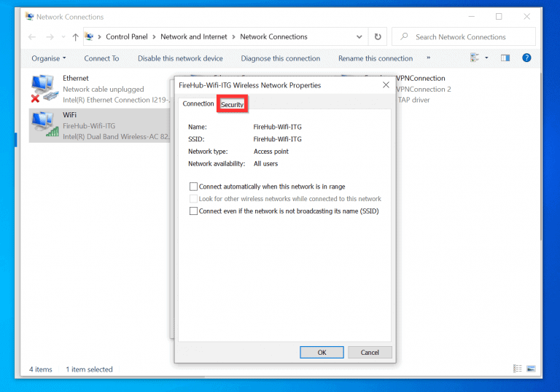
Task: Click the Network availability value All users
Action: (x=265, y=163)
